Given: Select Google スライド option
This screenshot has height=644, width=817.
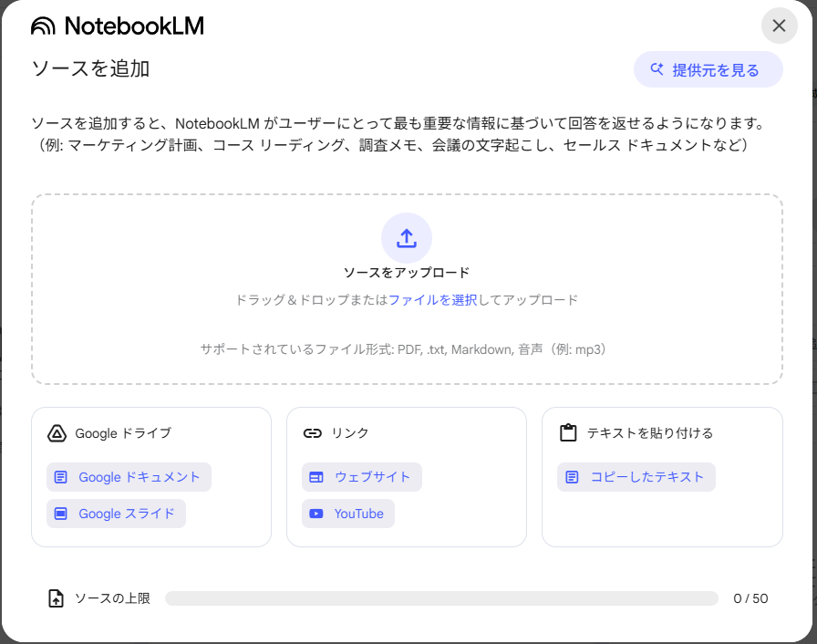Looking at the screenshot, I should tap(116, 514).
